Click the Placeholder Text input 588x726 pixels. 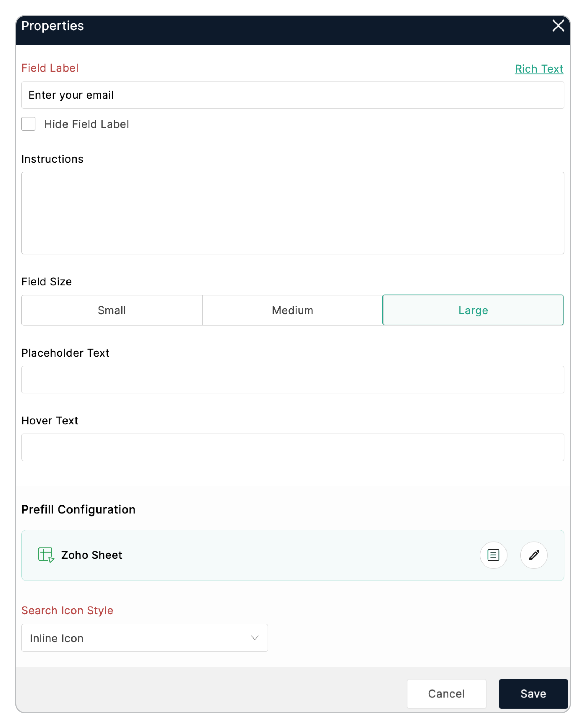293,380
